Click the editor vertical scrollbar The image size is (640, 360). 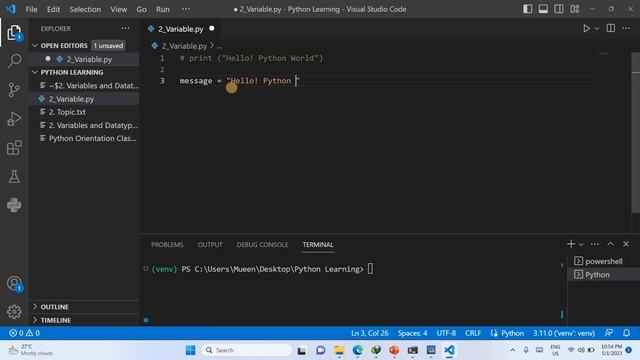636,133
